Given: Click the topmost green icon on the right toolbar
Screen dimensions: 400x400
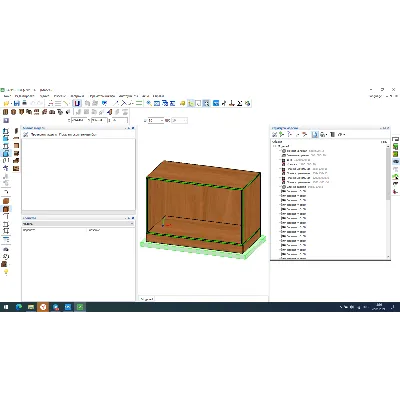Looking at the screenshot, I should (x=396, y=146).
